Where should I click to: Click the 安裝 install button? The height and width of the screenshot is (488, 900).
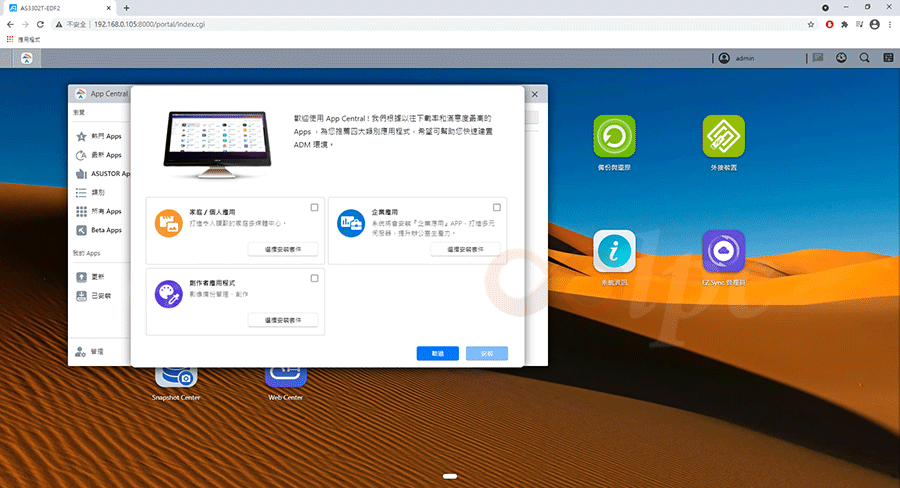pyautogui.click(x=487, y=354)
